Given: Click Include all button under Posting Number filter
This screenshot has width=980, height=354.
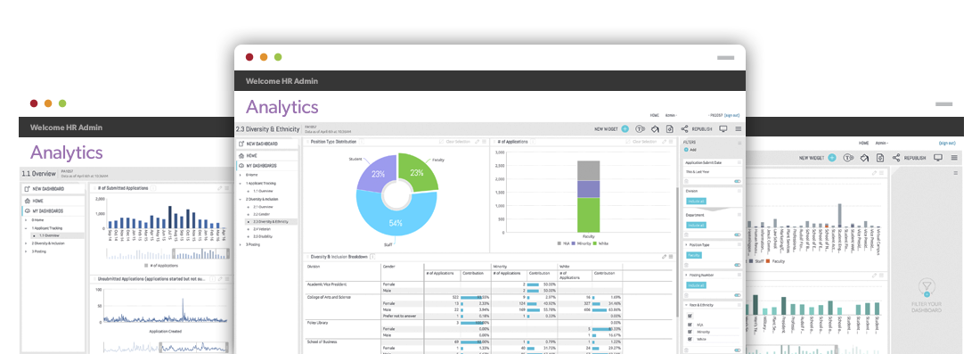Looking at the screenshot, I should [696, 285].
